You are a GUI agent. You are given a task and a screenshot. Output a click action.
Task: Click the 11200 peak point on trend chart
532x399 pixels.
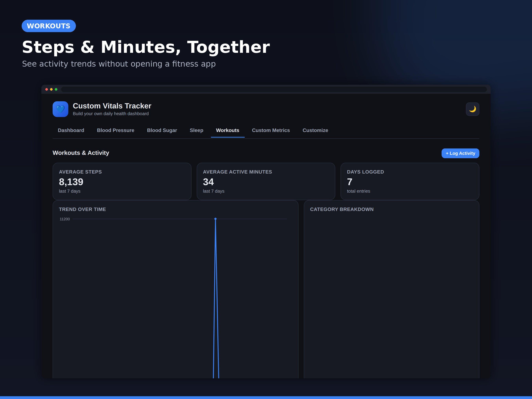(x=215, y=219)
